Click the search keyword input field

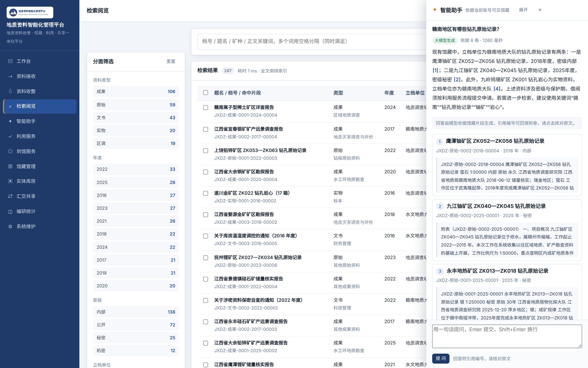click(312, 41)
